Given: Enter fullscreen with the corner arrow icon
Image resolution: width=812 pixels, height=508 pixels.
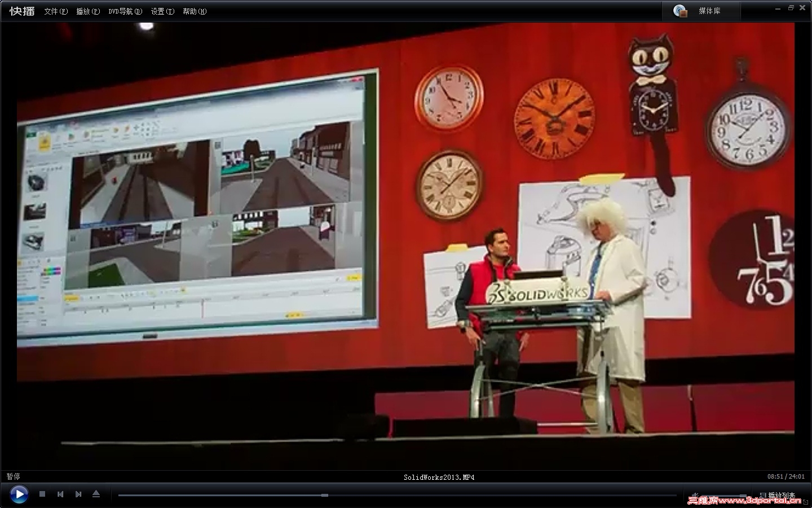Looking at the screenshot, I should [805, 501].
